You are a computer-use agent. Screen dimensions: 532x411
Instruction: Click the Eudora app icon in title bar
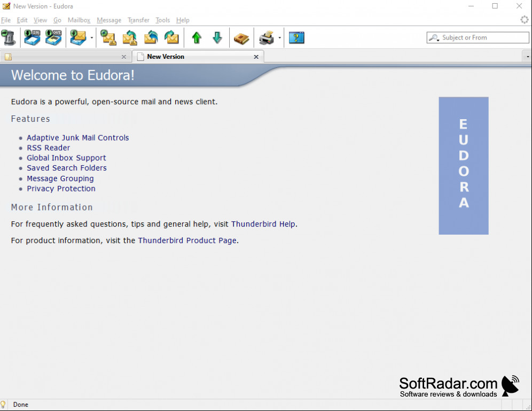6,6
